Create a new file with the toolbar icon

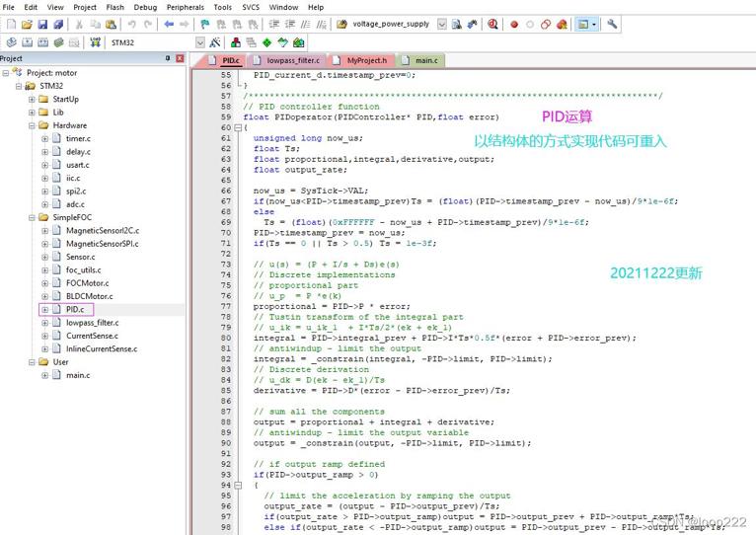point(12,24)
